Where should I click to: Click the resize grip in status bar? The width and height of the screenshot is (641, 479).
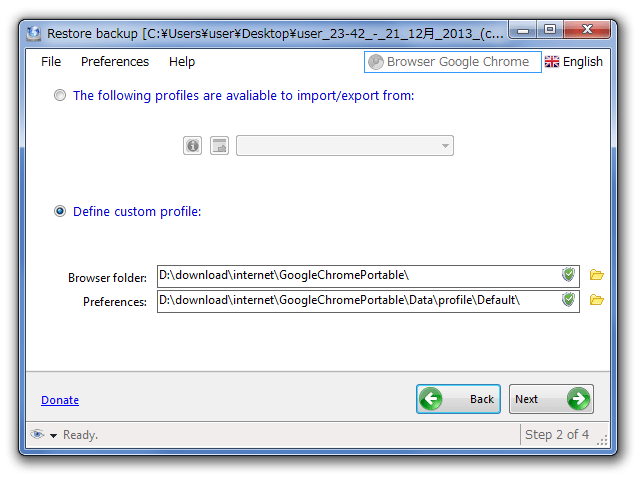pyautogui.click(x=602, y=440)
